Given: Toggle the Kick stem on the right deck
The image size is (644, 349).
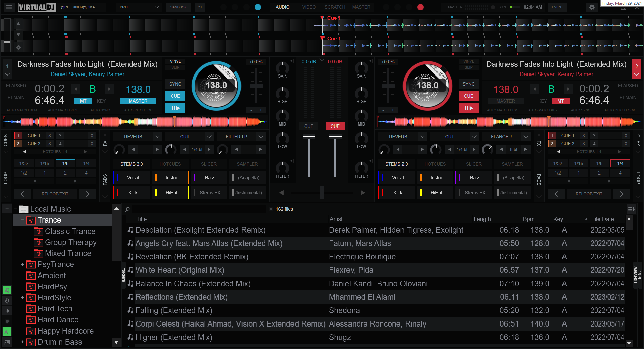Looking at the screenshot, I should tap(396, 193).
